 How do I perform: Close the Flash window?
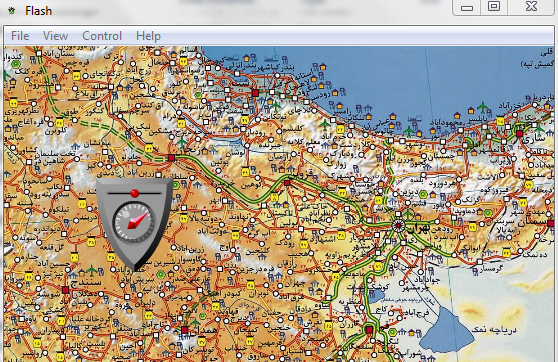click(531, 6)
